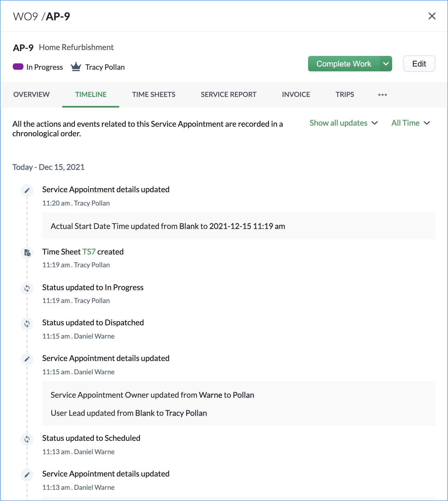This screenshot has height=501, width=448.
Task: Click the crown icon beside Tracy Pollan
Action: [76, 67]
